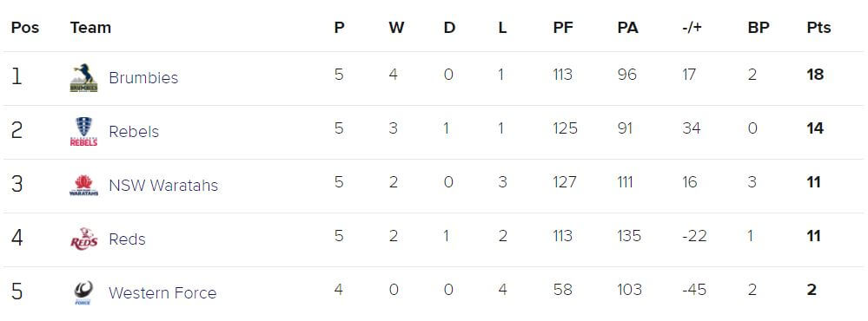This screenshot has height=321, width=868.
Task: Click the NSW Waratahs team logo
Action: (x=83, y=186)
